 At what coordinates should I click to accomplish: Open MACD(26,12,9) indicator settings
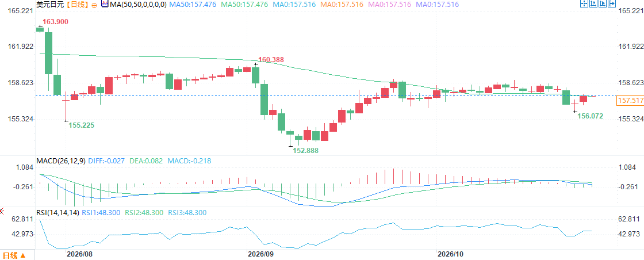[x=61, y=161]
